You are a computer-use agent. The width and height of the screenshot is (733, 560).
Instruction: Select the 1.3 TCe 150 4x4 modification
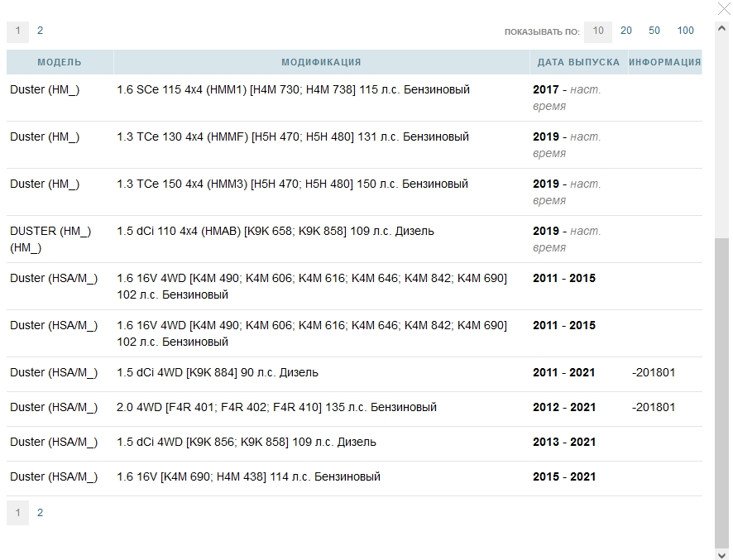click(x=292, y=184)
